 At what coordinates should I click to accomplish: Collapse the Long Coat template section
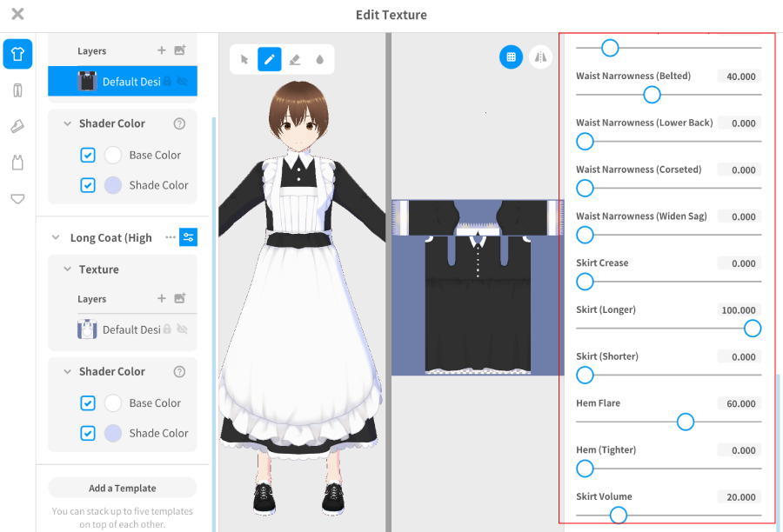[x=56, y=237]
